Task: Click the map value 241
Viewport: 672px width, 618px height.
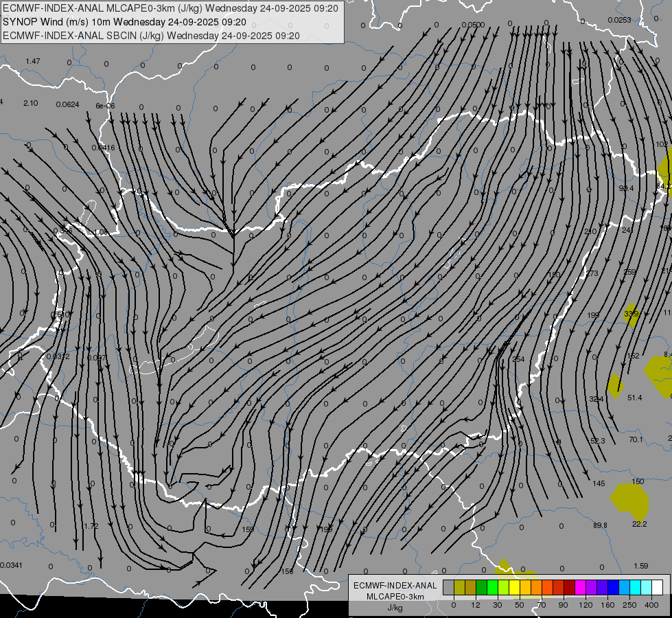Action: [627, 230]
